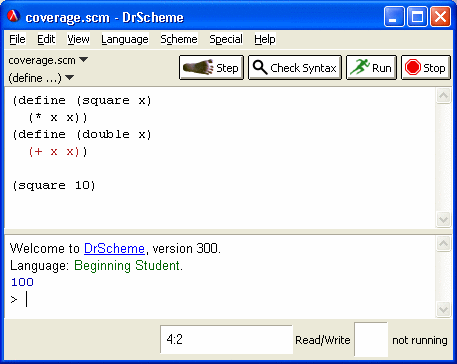
Task: Click at the interactions prompt after >
Action: pyautogui.click(x=27, y=299)
